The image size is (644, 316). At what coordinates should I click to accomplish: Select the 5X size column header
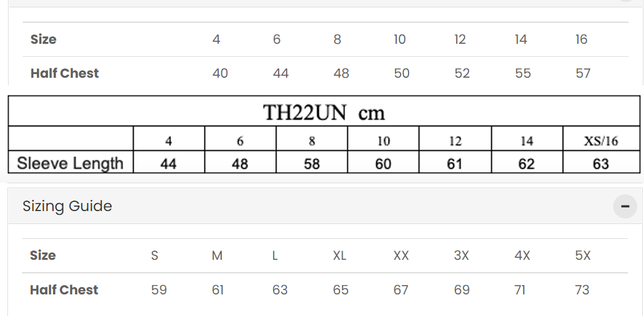pos(583,256)
